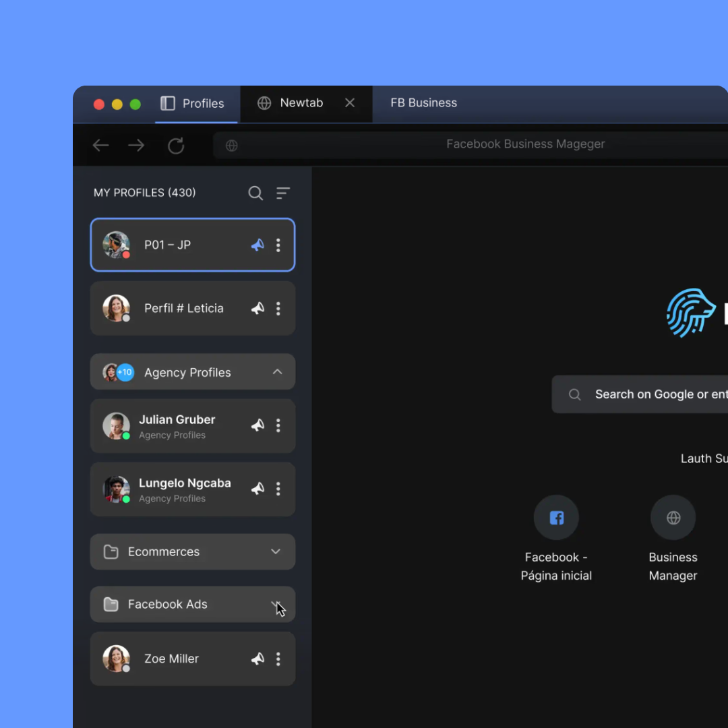Click Lungelo Ngcaba avatar photo
This screenshot has height=728, width=728.
(x=116, y=489)
